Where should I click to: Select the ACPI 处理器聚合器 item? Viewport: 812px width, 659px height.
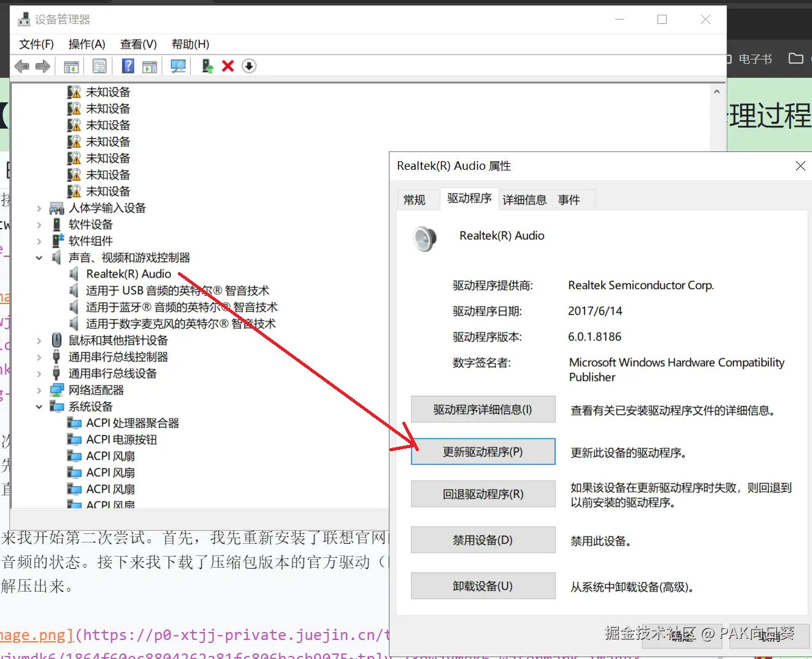pyautogui.click(x=132, y=423)
